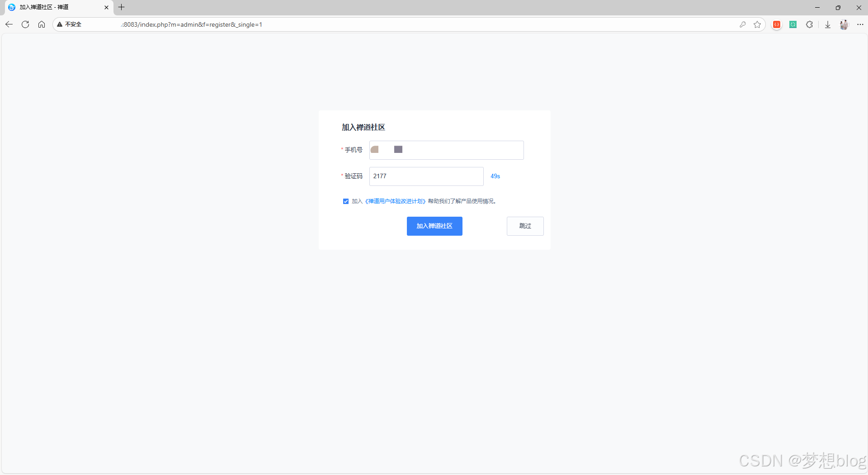The image size is (868, 475).
Task: Open the 禅道用户体验改进计划 link
Action: pos(395,201)
